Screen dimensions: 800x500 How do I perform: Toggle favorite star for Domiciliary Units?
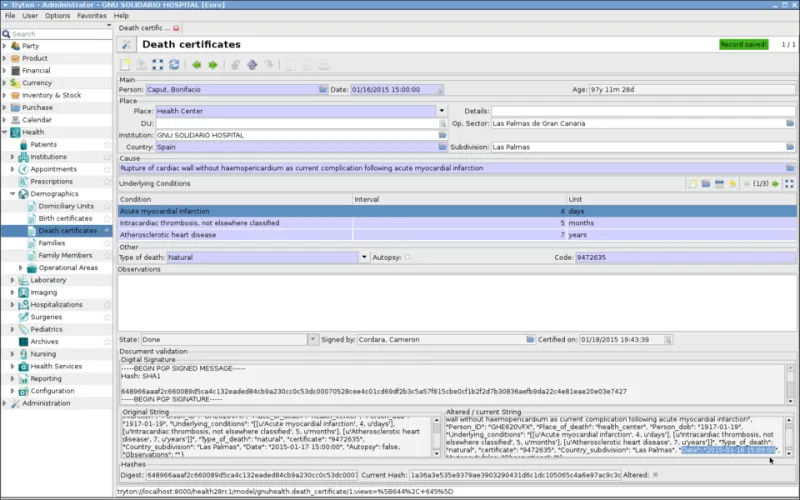107,206
